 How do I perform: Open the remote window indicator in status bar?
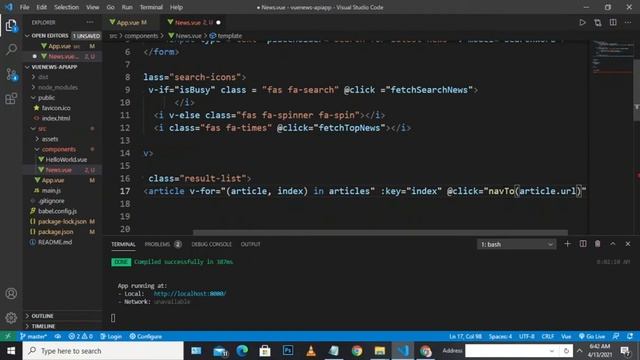tap(8, 336)
